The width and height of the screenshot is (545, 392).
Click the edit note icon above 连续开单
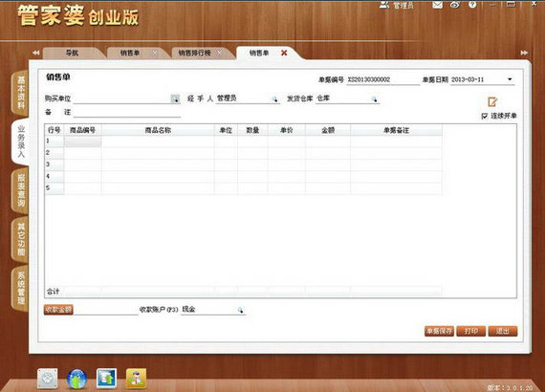492,101
